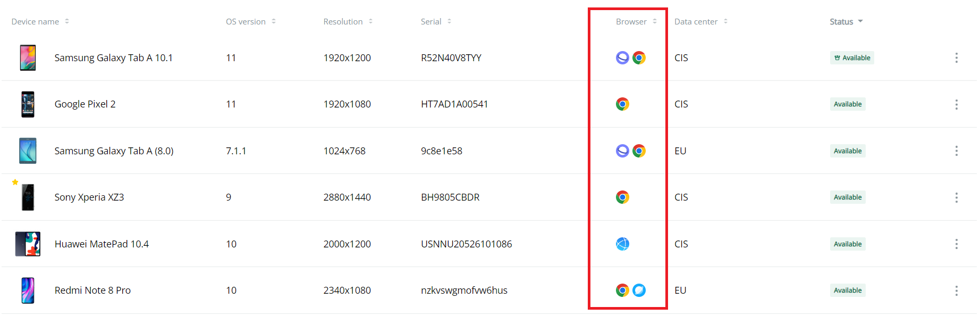Click serial number nzkvswgmofvw6hus
The width and height of the screenshot is (980, 315).
(464, 291)
